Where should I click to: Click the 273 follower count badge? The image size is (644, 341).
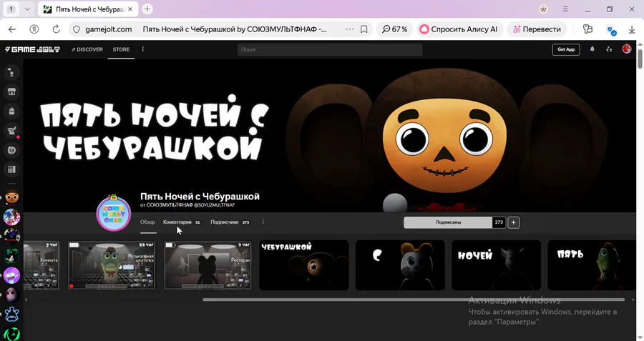499,222
